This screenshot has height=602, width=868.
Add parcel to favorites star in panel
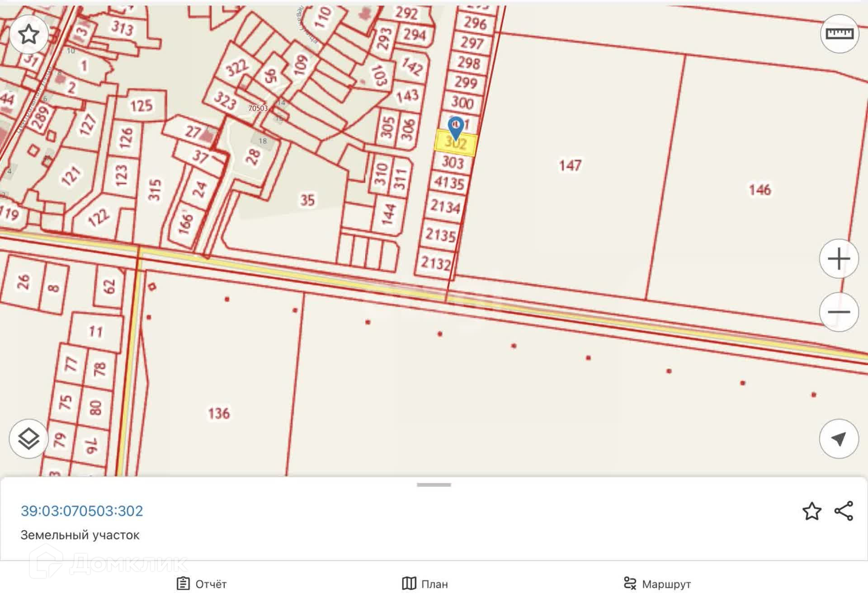[811, 511]
